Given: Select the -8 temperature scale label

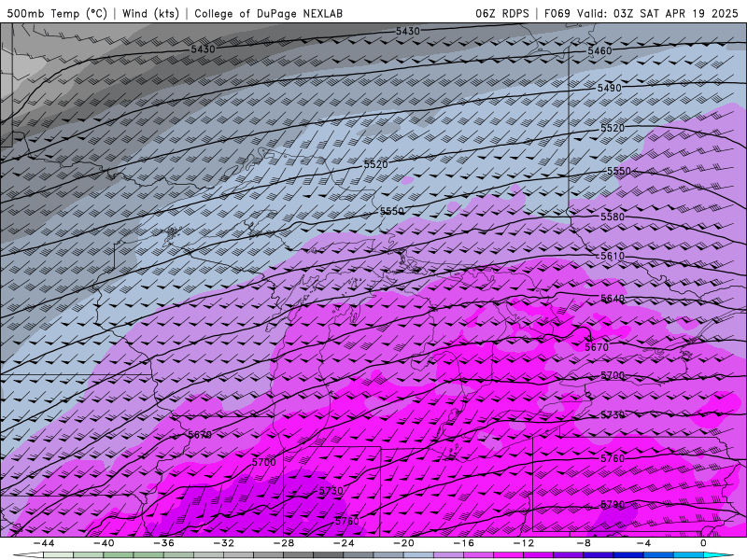Looking at the screenshot, I should [584, 543].
